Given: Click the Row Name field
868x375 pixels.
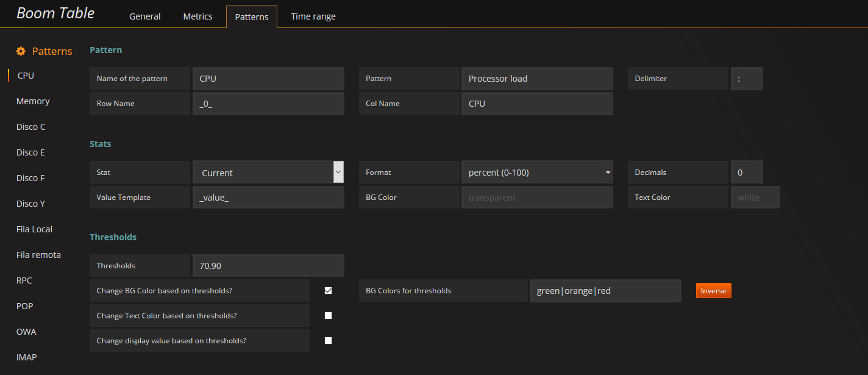Looking at the screenshot, I should pos(269,104).
